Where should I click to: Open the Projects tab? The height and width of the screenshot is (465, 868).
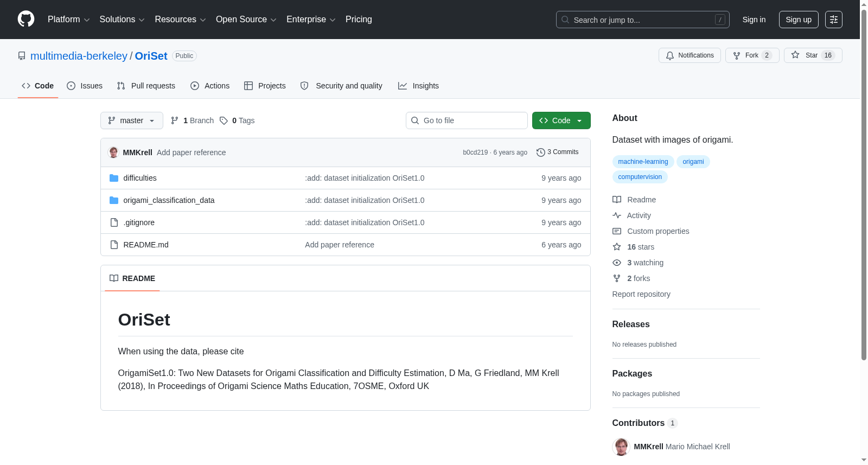click(x=265, y=86)
